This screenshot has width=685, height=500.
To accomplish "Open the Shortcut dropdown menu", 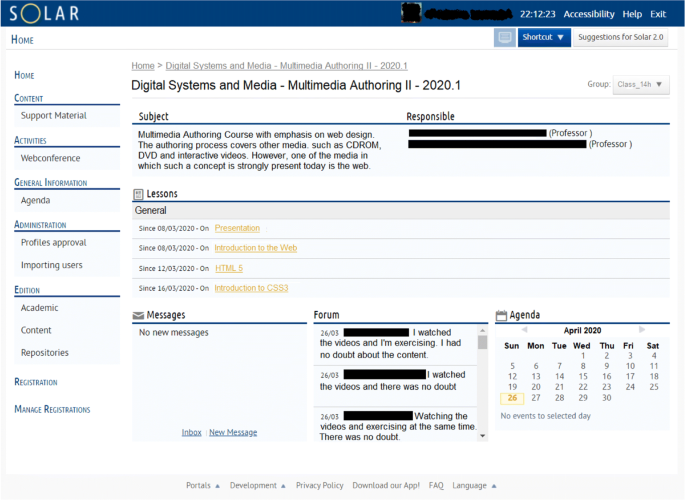I will 544,38.
